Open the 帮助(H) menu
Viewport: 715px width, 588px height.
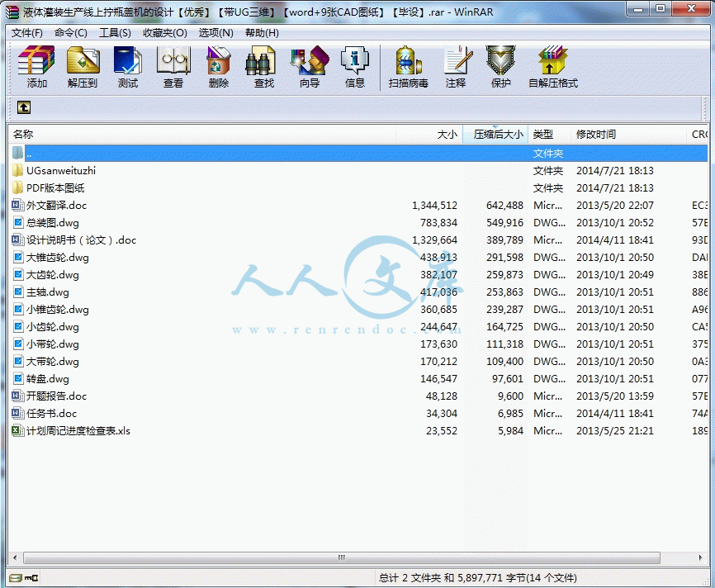(262, 33)
